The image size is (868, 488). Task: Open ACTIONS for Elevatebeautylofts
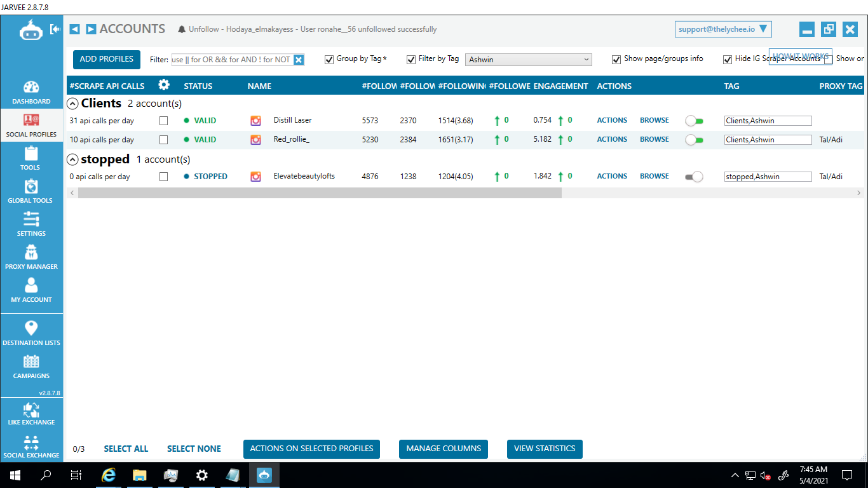click(x=612, y=176)
